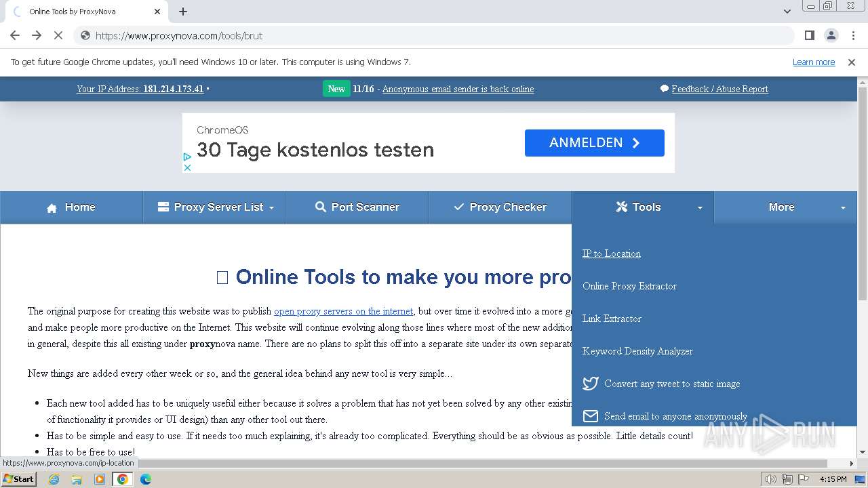
Task: Open Feedback / Abuse Report link
Action: click(719, 89)
